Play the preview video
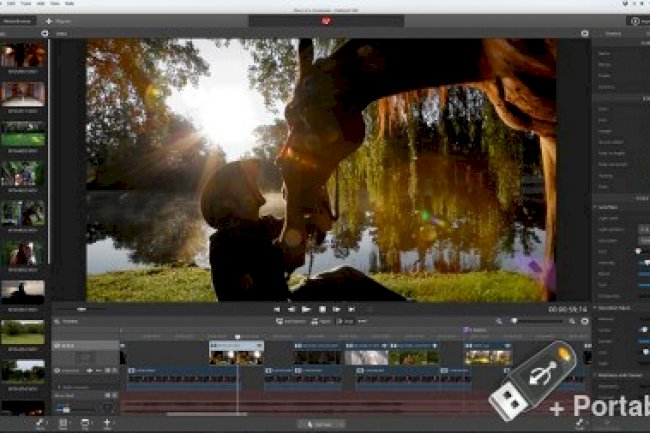The width and height of the screenshot is (650, 433). [x=306, y=309]
